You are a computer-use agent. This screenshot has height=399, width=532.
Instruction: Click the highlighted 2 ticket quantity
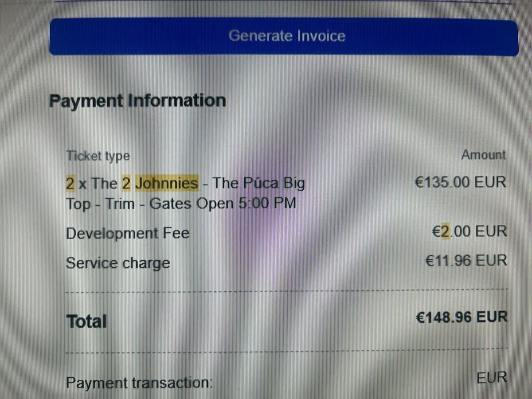(x=70, y=183)
